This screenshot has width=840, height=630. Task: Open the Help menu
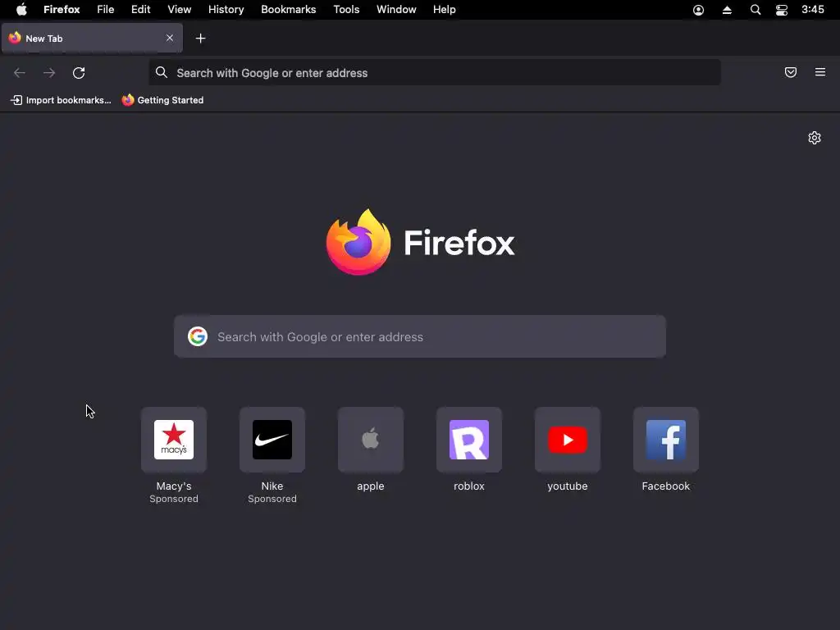pos(444,10)
